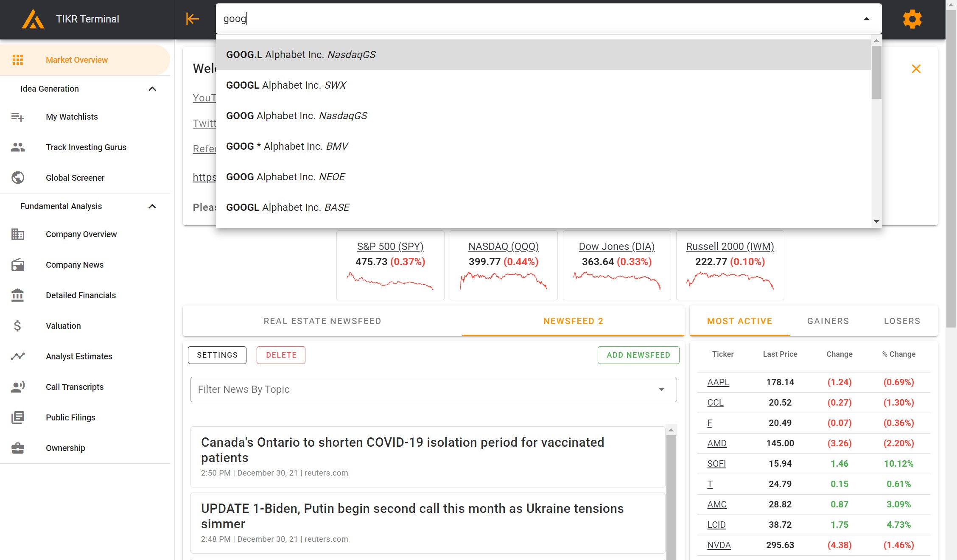Switch to Real Estate Newsfeed tab
957x560 pixels.
click(x=322, y=321)
